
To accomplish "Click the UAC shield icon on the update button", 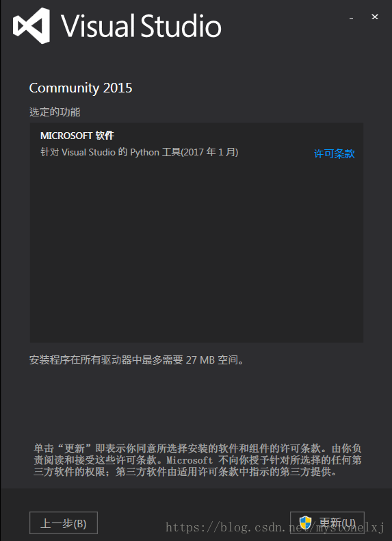I will 305,523.
